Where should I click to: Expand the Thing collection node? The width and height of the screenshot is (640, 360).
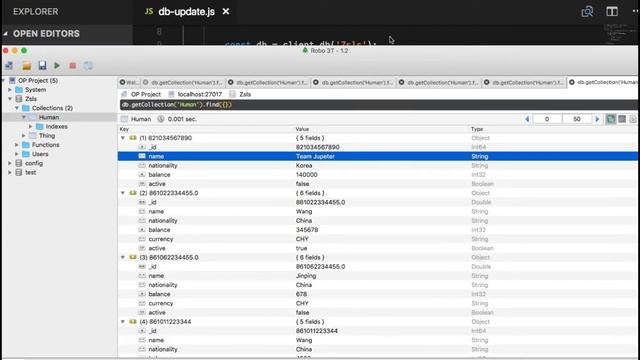[x=24, y=136]
